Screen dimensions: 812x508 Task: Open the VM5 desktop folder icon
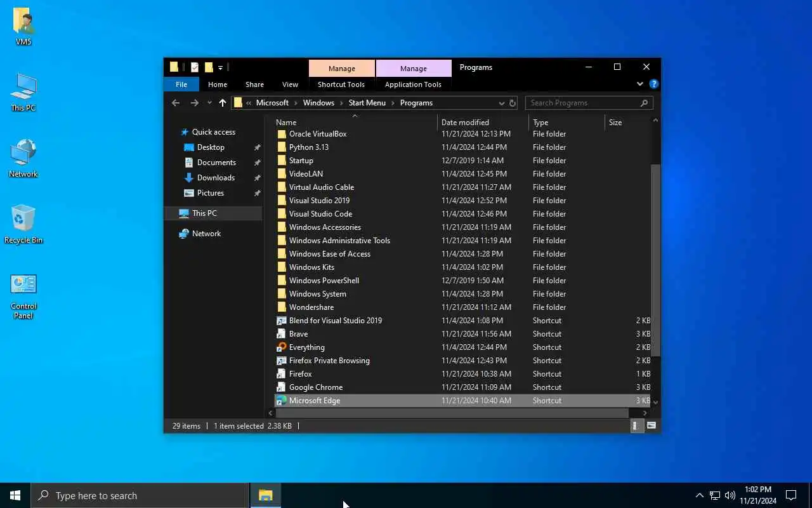(23, 25)
